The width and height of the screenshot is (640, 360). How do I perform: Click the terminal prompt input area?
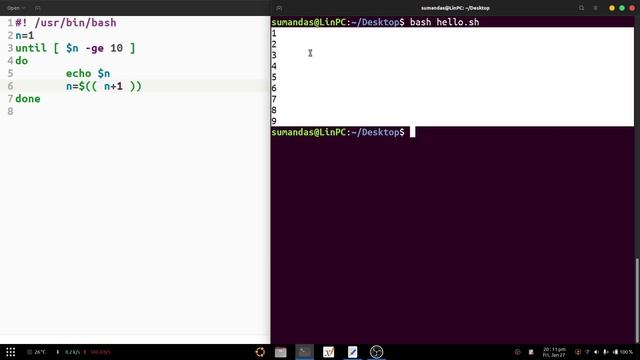click(412, 132)
